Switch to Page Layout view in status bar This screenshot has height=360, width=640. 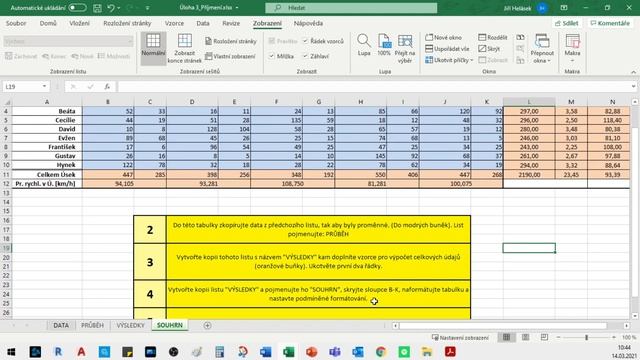point(525,337)
